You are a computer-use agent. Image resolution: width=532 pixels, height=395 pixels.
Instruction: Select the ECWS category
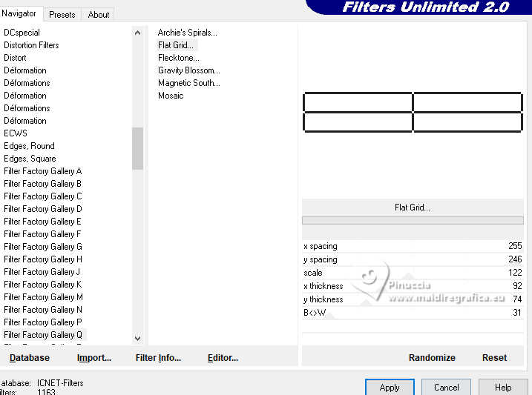16,133
